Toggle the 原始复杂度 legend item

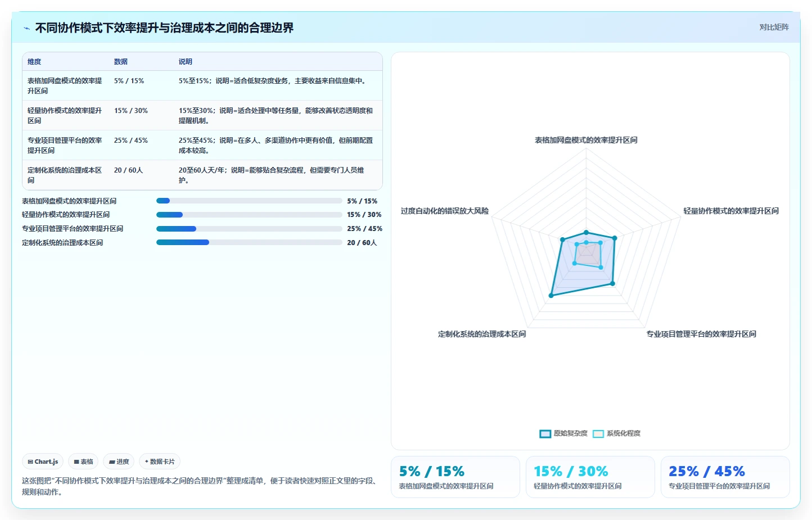pos(563,433)
